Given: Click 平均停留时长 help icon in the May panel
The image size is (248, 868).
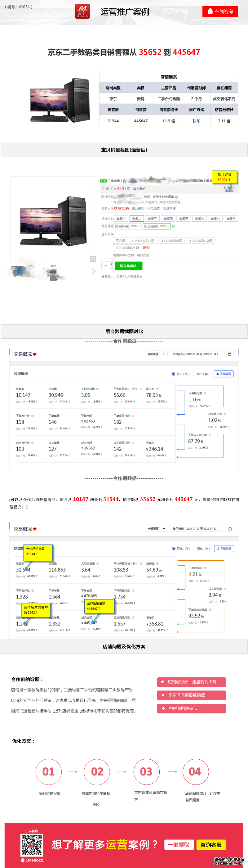Looking at the screenshot, I should coord(141,389).
